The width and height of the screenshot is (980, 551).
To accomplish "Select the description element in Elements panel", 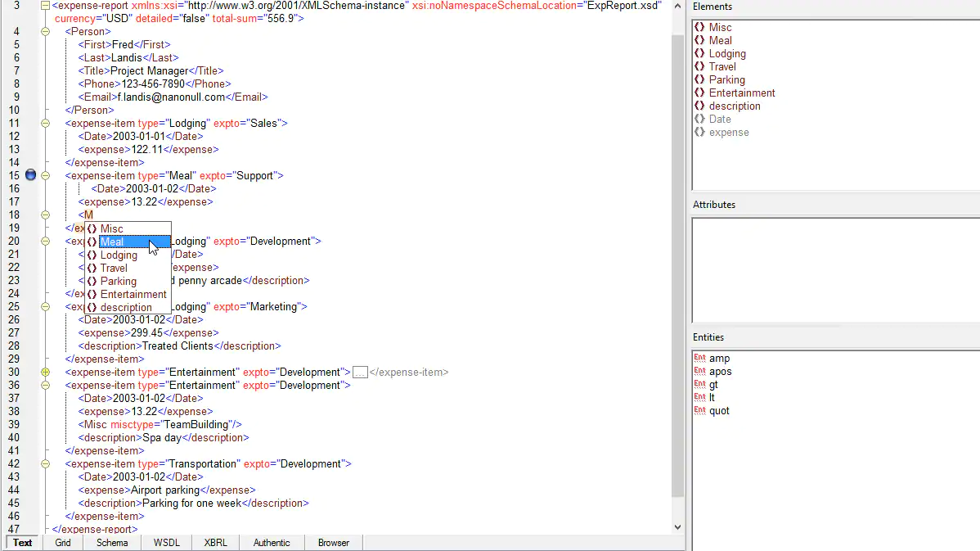I will click(x=735, y=106).
